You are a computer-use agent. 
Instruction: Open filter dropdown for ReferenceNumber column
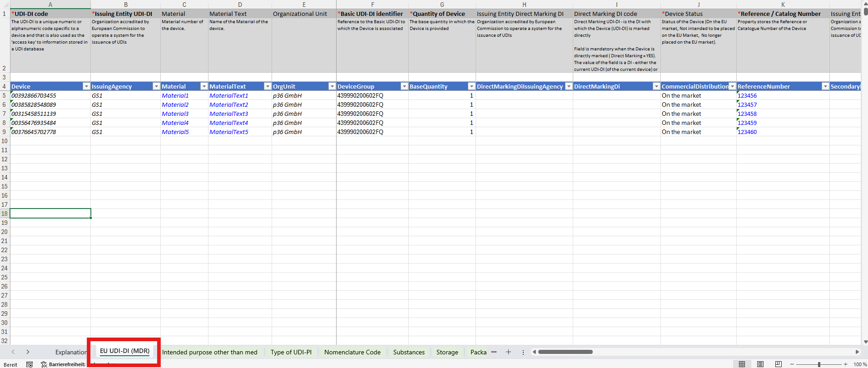coord(825,86)
